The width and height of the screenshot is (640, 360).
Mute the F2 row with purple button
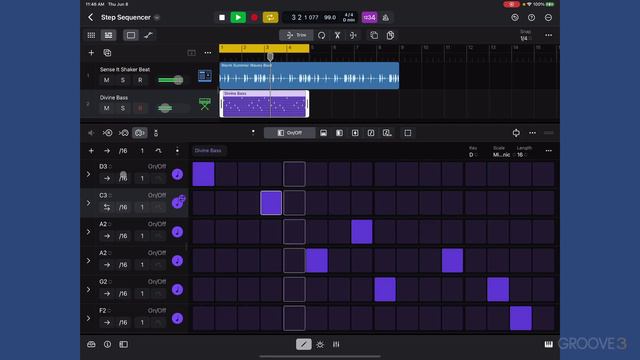point(177,318)
